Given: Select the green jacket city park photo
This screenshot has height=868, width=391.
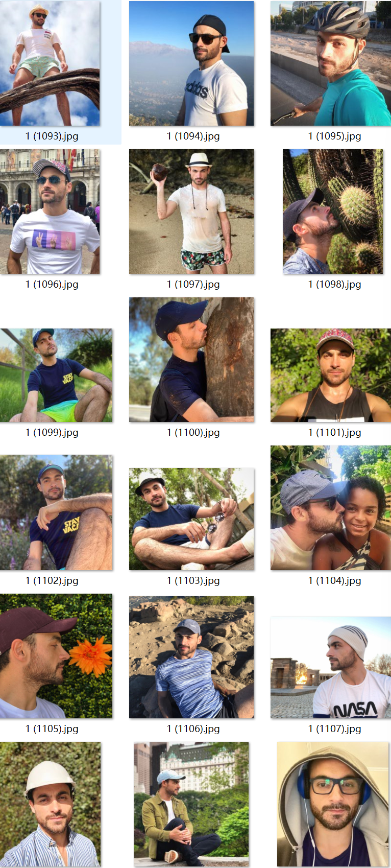Looking at the screenshot, I should click(x=191, y=804).
